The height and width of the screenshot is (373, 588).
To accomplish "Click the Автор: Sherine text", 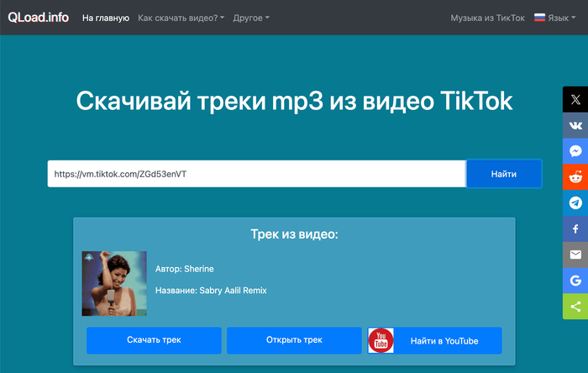I will (185, 269).
